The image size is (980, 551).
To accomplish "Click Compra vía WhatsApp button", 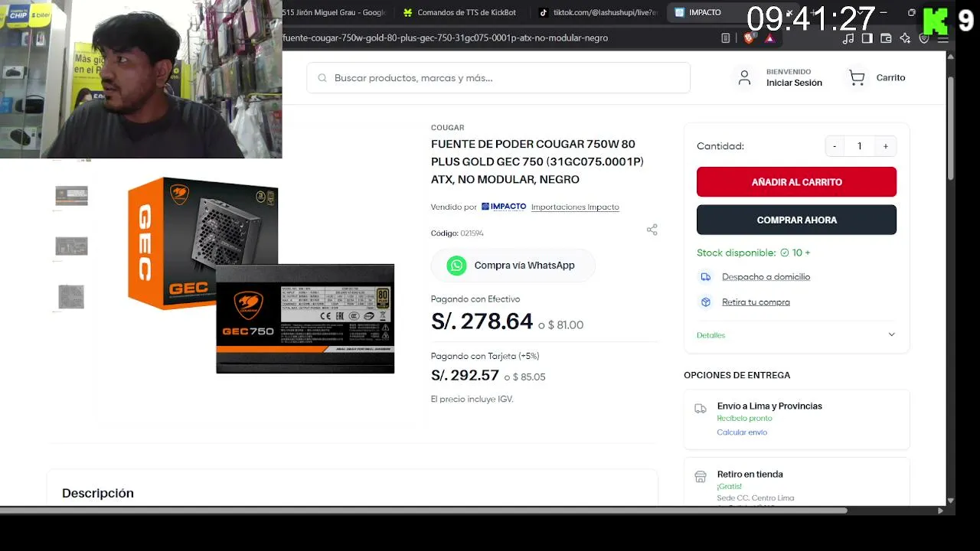I will click(513, 266).
